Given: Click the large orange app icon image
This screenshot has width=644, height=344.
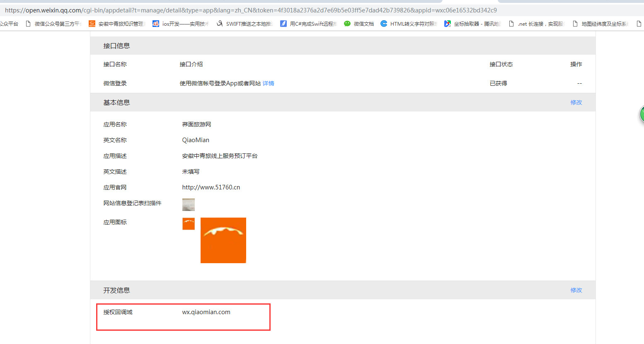Looking at the screenshot, I should click(x=223, y=240).
